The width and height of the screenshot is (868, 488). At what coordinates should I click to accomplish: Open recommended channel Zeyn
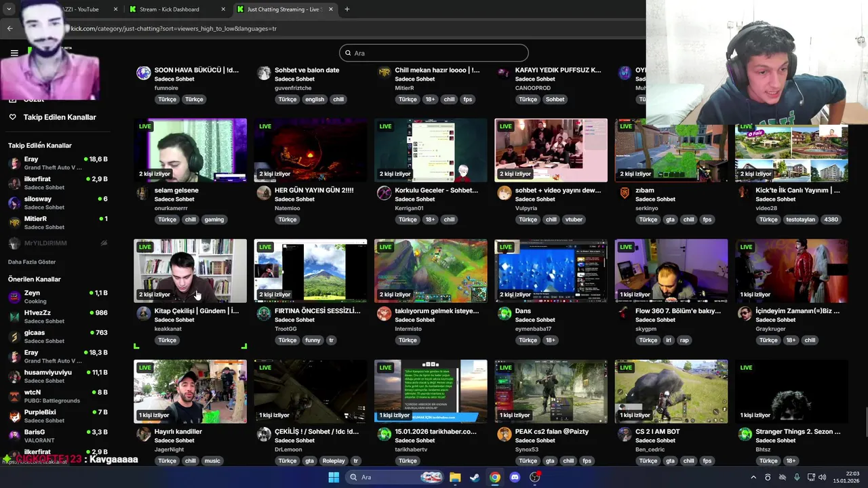[58, 297]
